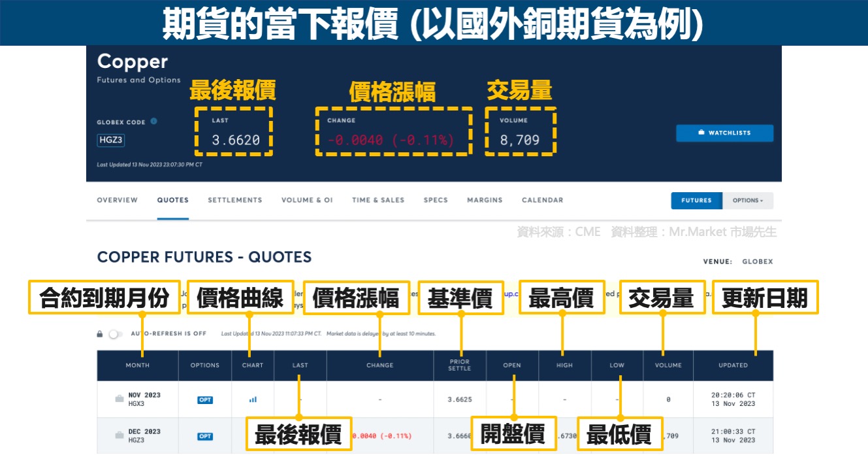Open the Time & Sales tab
Screen dimensions: 868x455
[378, 200]
